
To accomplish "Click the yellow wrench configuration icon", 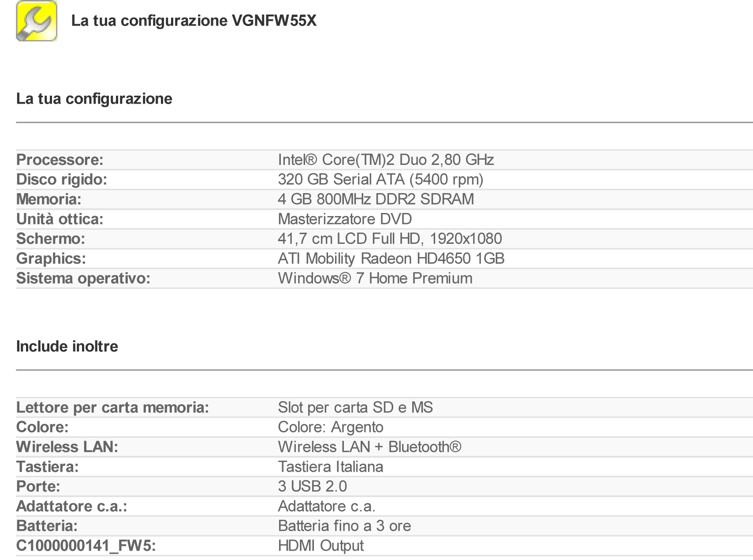I will click(37, 21).
